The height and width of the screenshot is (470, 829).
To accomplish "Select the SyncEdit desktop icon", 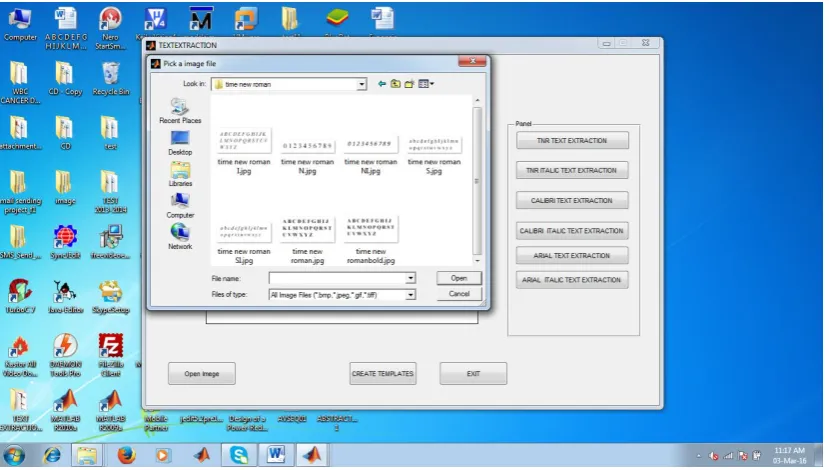I will point(65,243).
